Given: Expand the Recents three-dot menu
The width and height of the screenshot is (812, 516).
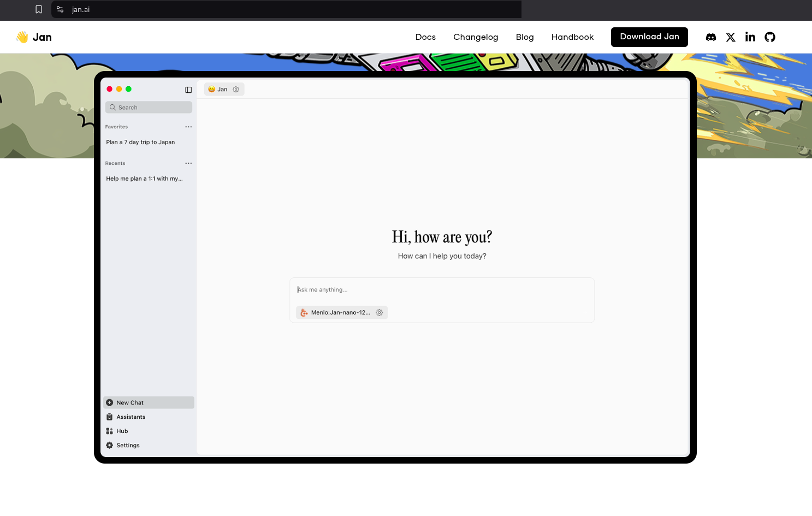Looking at the screenshot, I should [188, 163].
